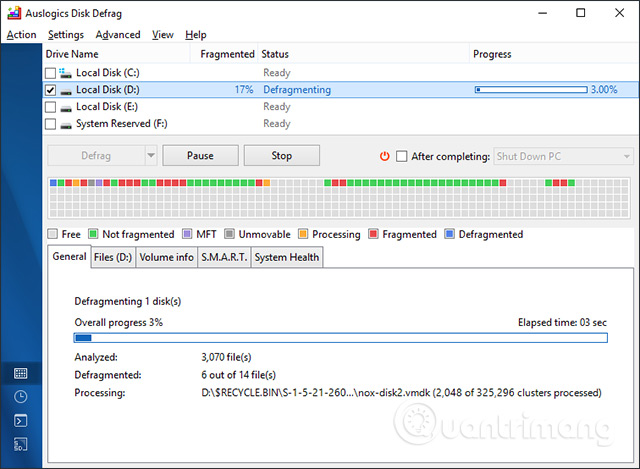Select the Local Disk (C:) row name
The image size is (640, 469).
click(x=108, y=73)
